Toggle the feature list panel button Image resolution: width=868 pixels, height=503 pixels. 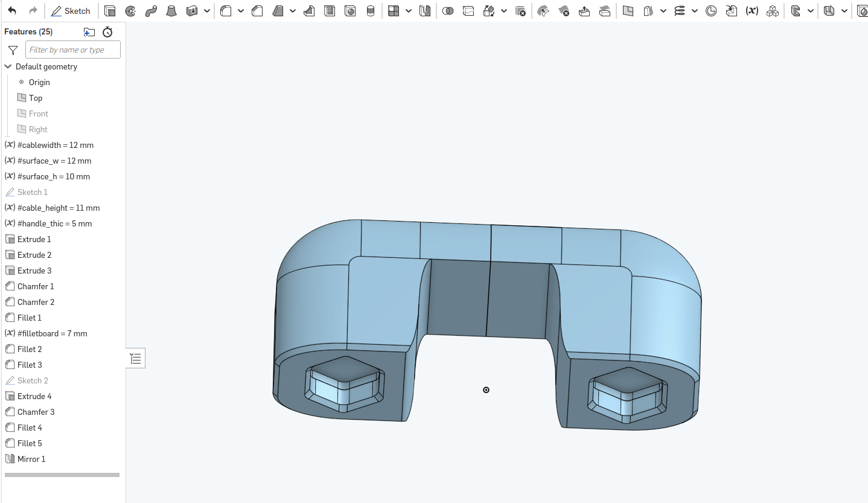136,359
